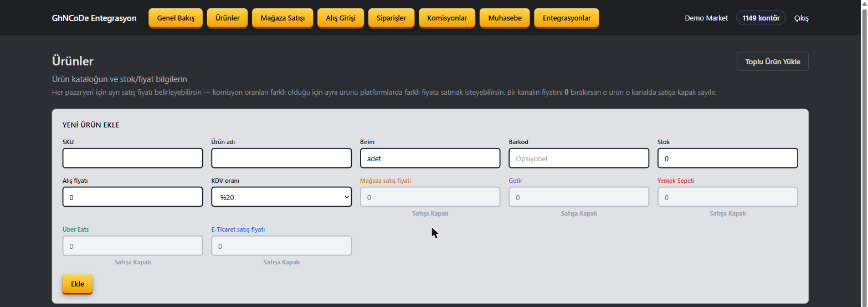Open the Muhasebe section

[505, 18]
